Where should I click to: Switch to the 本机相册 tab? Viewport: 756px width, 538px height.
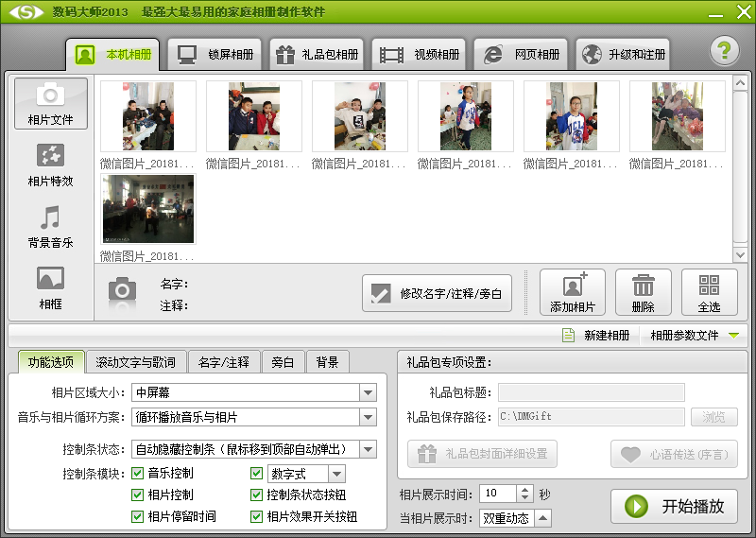pos(112,55)
